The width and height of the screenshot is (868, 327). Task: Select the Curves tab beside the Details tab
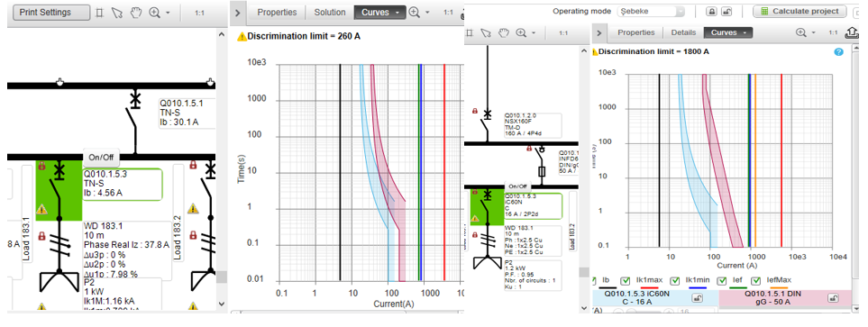pos(728,32)
